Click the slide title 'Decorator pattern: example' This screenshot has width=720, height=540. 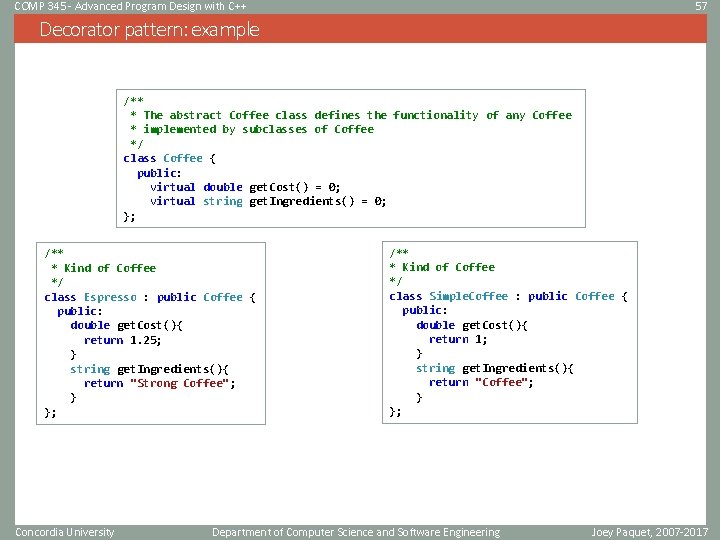(149, 29)
